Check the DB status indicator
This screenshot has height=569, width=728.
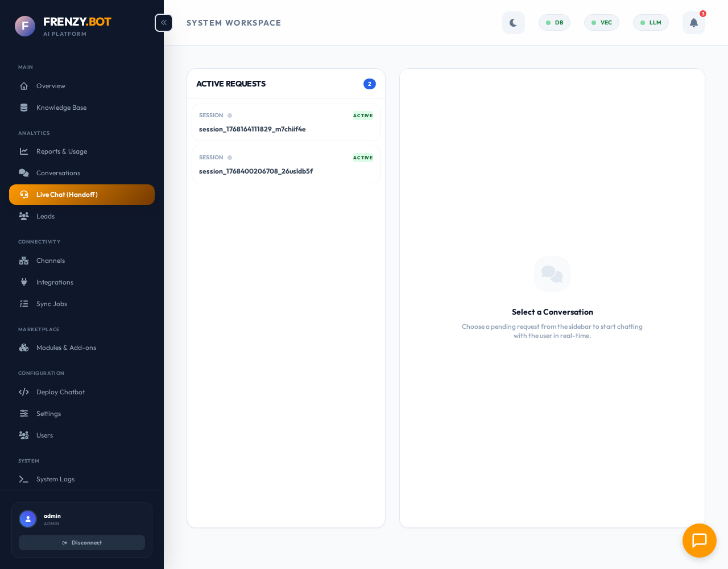coord(554,23)
